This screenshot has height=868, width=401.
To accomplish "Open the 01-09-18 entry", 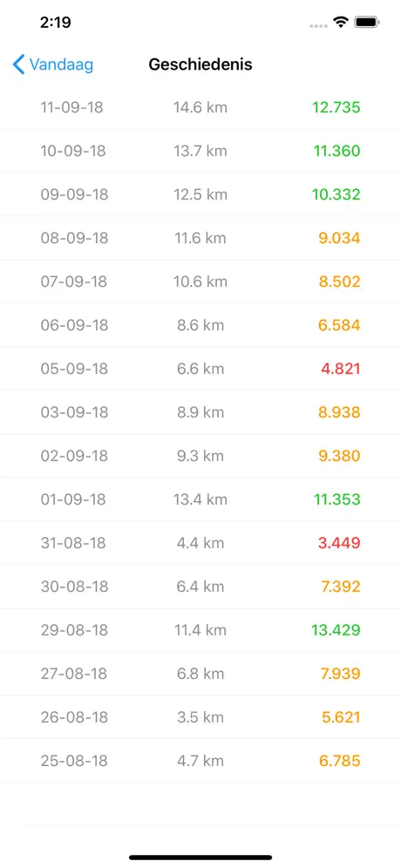I will [x=200, y=499].
